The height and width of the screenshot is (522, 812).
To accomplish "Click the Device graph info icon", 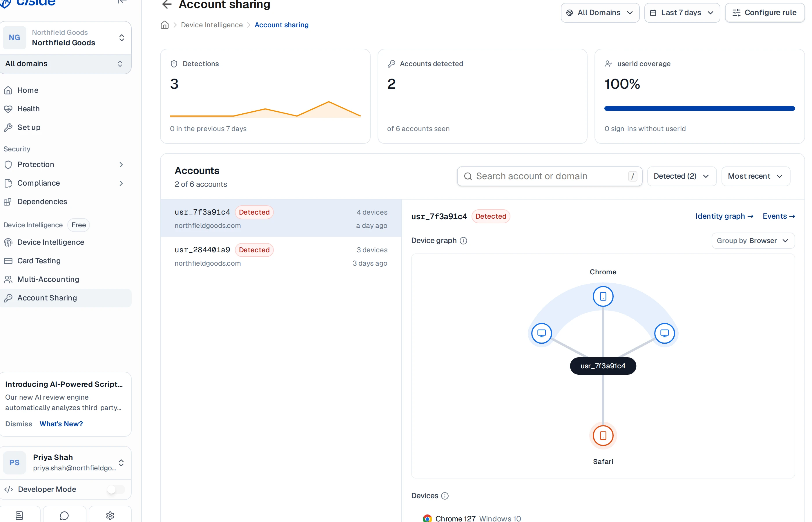I will click(x=463, y=240).
